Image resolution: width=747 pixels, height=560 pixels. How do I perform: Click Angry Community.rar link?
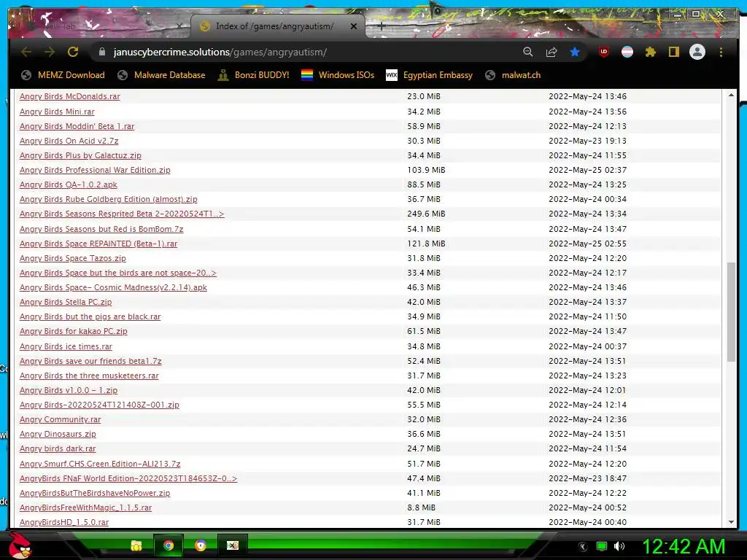pos(60,419)
